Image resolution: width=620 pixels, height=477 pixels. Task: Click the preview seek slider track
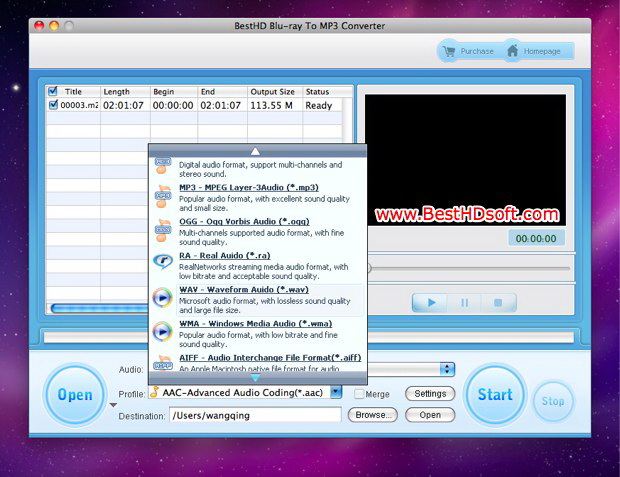point(470,268)
